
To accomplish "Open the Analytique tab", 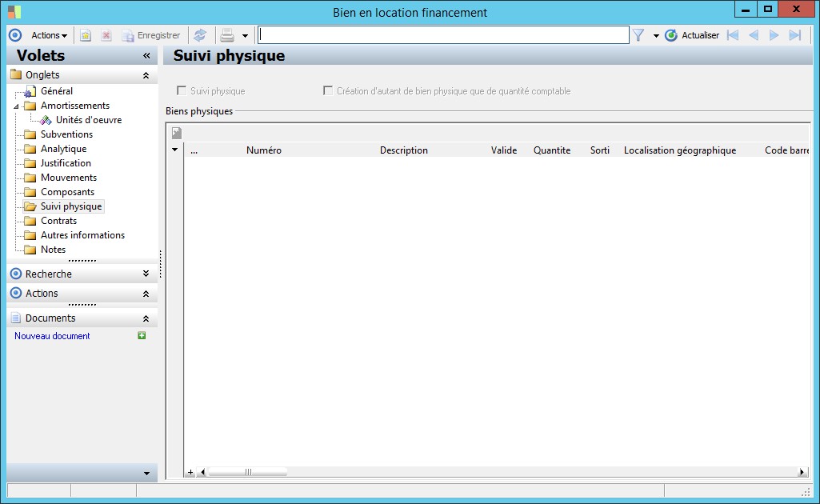I will [63, 149].
